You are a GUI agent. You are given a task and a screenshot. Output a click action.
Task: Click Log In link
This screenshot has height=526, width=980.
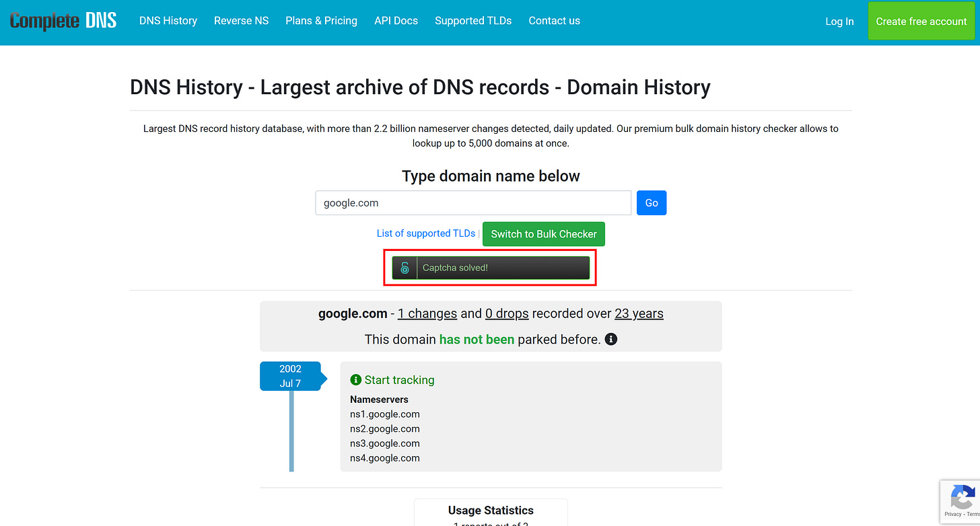(x=839, y=22)
